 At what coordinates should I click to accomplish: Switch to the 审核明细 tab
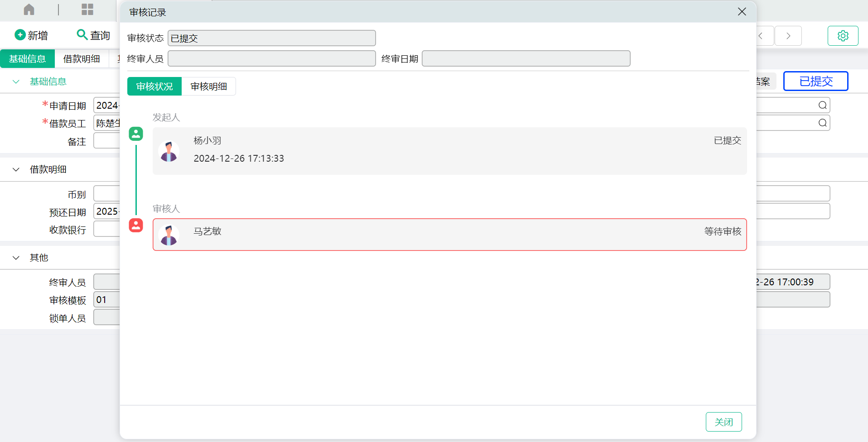point(208,86)
